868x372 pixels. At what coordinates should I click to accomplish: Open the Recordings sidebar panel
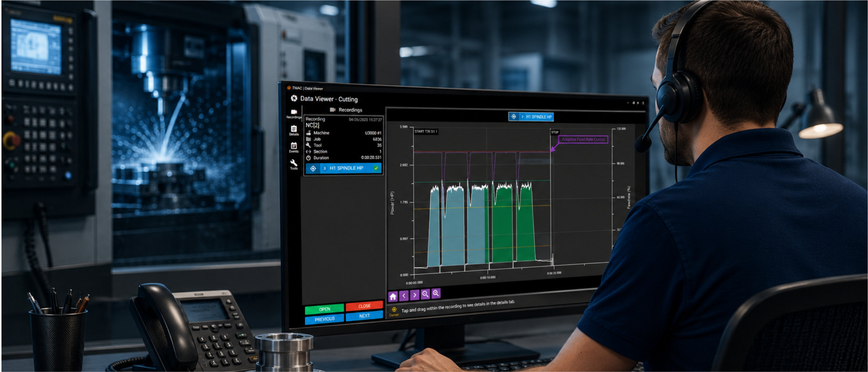[x=294, y=113]
